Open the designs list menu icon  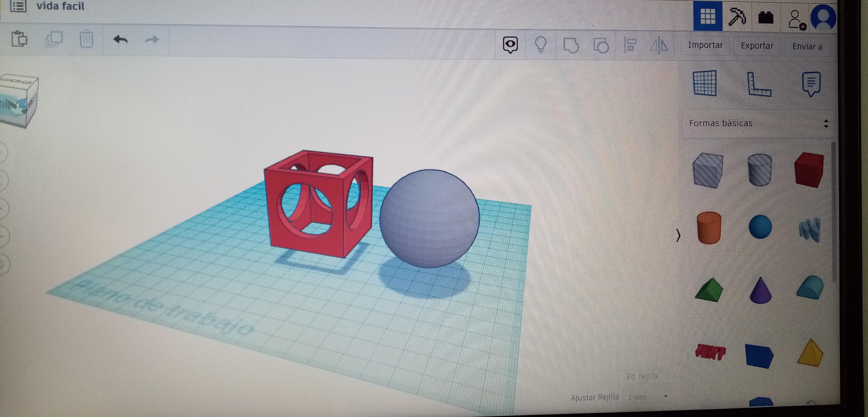[x=18, y=6]
